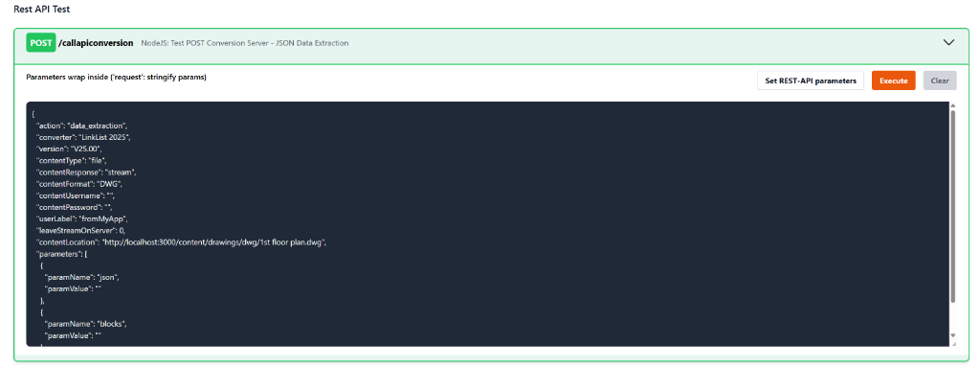Click Set REST-API parameters button
This screenshot has height=367, width=980.
811,80
